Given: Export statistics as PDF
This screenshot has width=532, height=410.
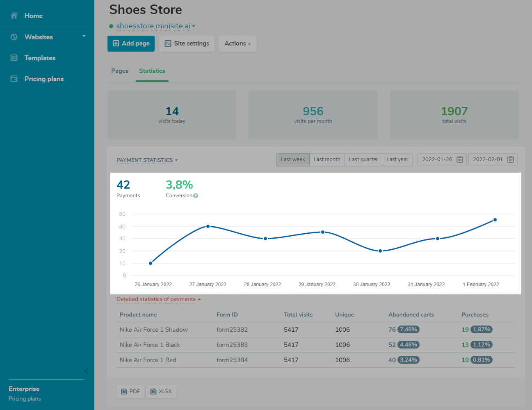Looking at the screenshot, I should click(130, 392).
